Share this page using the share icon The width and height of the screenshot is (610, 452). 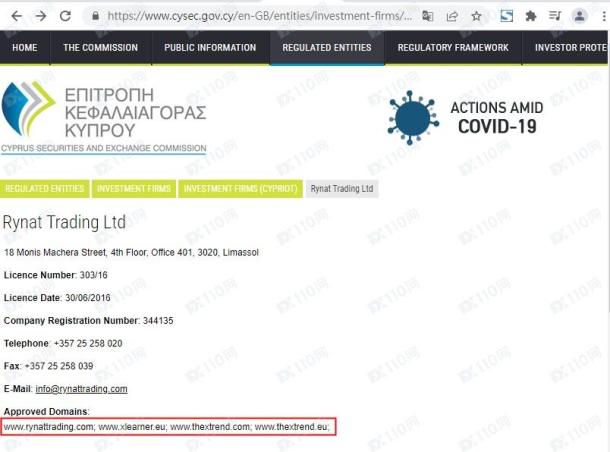pyautogui.click(x=452, y=16)
